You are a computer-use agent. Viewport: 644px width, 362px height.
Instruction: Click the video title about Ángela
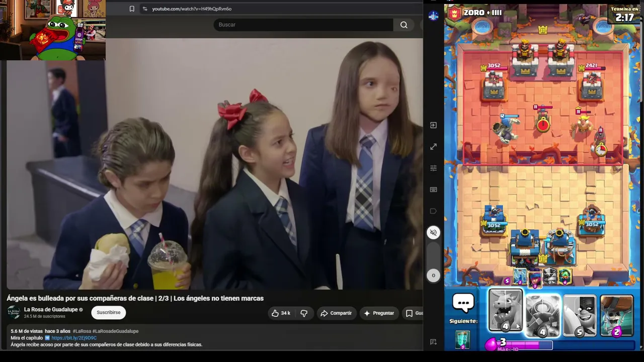pyautogui.click(x=135, y=298)
